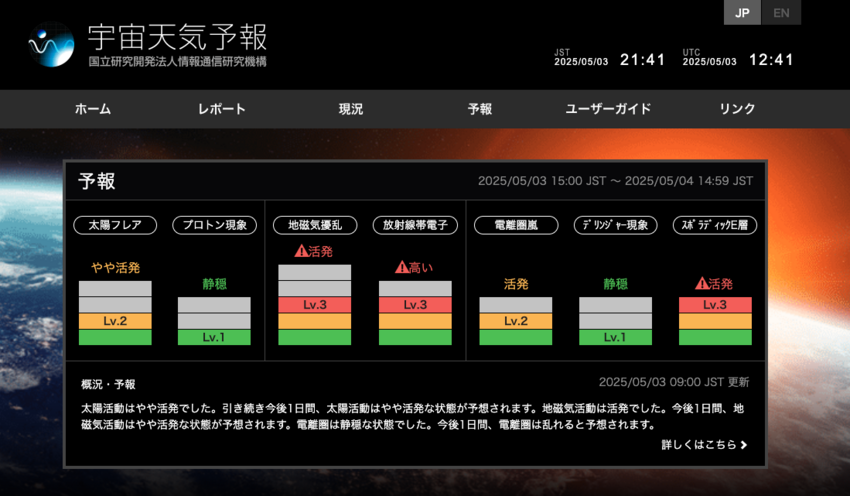Click the 地磁気擾乱 pill button
Screen dimensions: 850x496
point(315,225)
